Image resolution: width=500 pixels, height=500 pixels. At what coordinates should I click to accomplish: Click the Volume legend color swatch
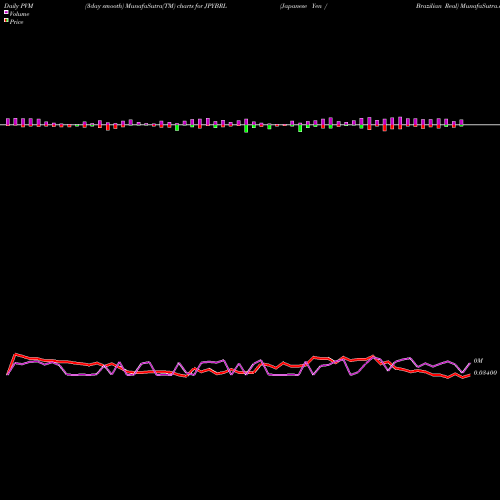tap(6, 12)
